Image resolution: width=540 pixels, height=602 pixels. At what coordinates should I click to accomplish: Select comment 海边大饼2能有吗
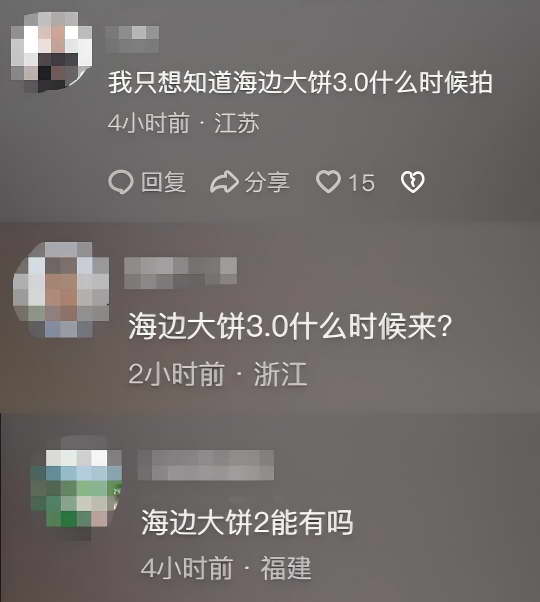(247, 522)
